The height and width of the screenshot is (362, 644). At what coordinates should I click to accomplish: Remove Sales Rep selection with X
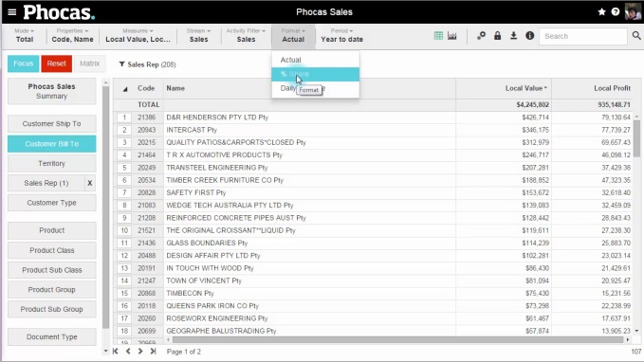pos(90,183)
